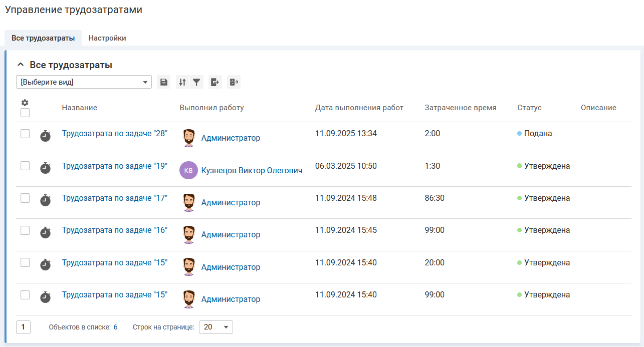Open the [Выберите вид] dropdown
Image resolution: width=644 pixels, height=347 pixels.
point(84,82)
